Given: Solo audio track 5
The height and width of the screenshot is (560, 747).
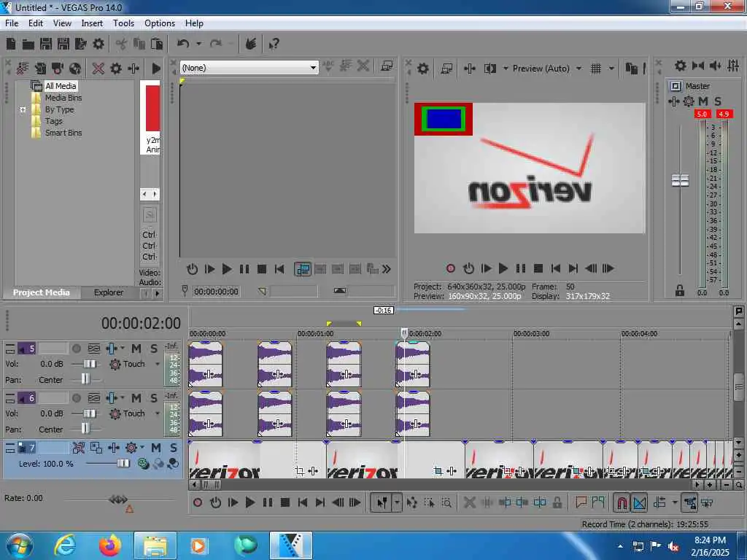Looking at the screenshot, I should click(154, 349).
